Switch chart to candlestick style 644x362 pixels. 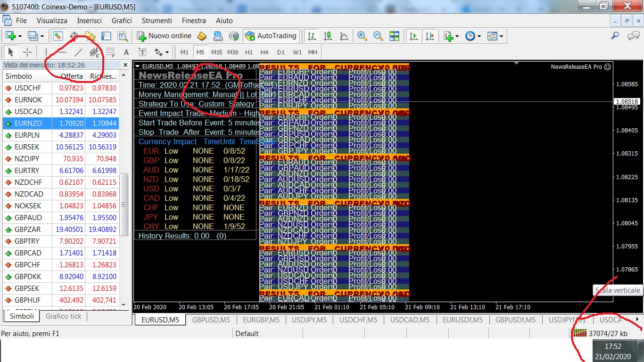click(x=328, y=36)
